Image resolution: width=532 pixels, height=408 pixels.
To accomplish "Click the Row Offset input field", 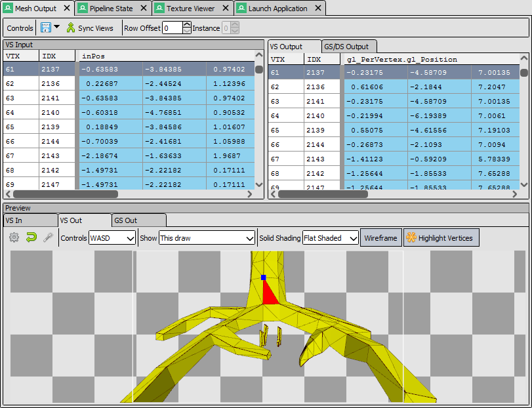I will pyautogui.click(x=173, y=28).
